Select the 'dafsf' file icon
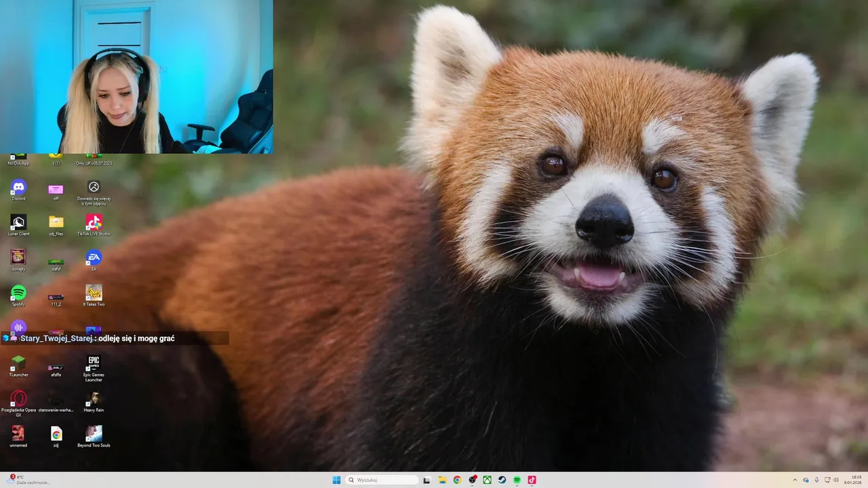 click(56, 264)
